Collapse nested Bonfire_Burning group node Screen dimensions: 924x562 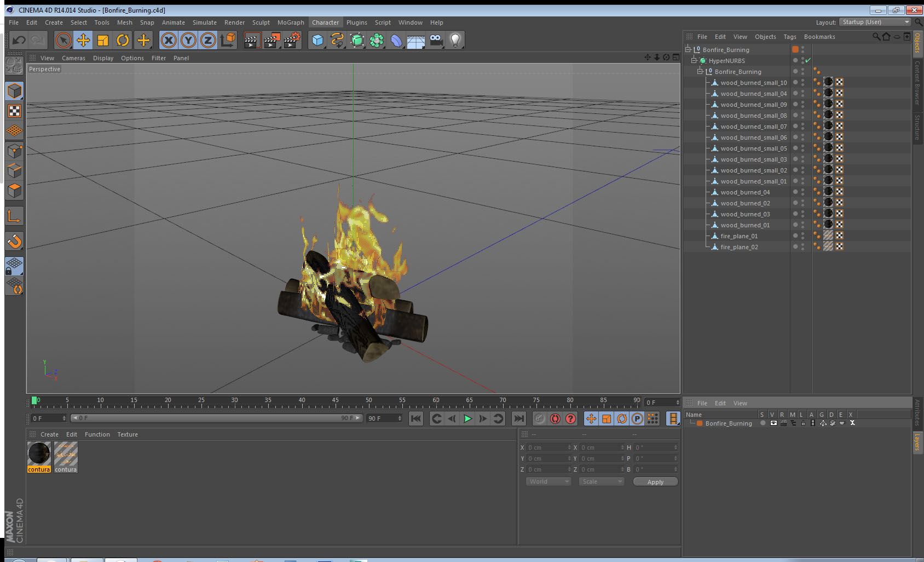click(x=700, y=71)
